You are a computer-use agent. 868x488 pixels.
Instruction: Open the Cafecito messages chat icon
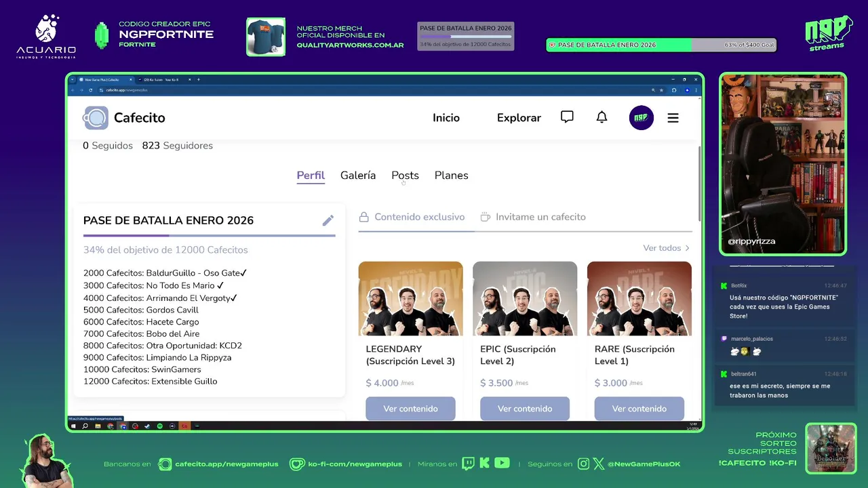[x=567, y=117]
